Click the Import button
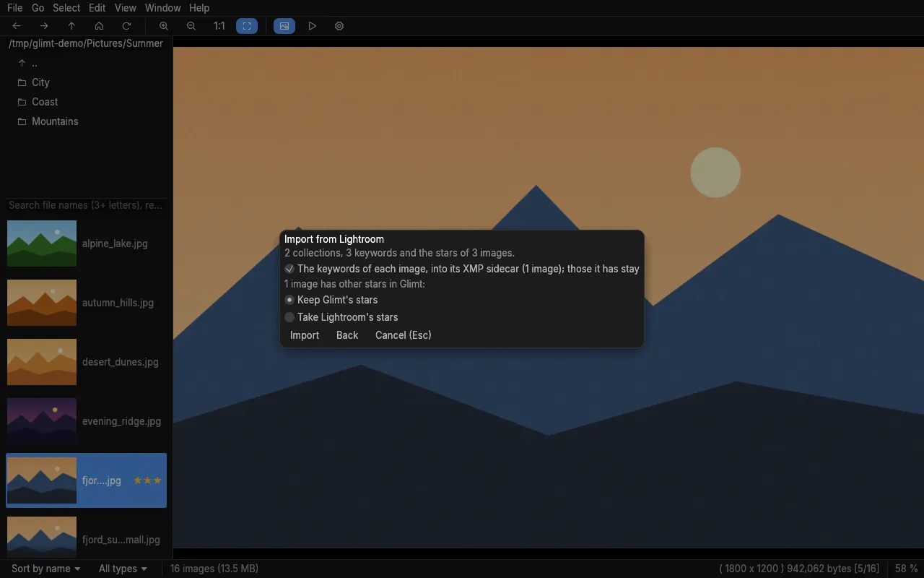The height and width of the screenshot is (578, 924). pos(305,335)
